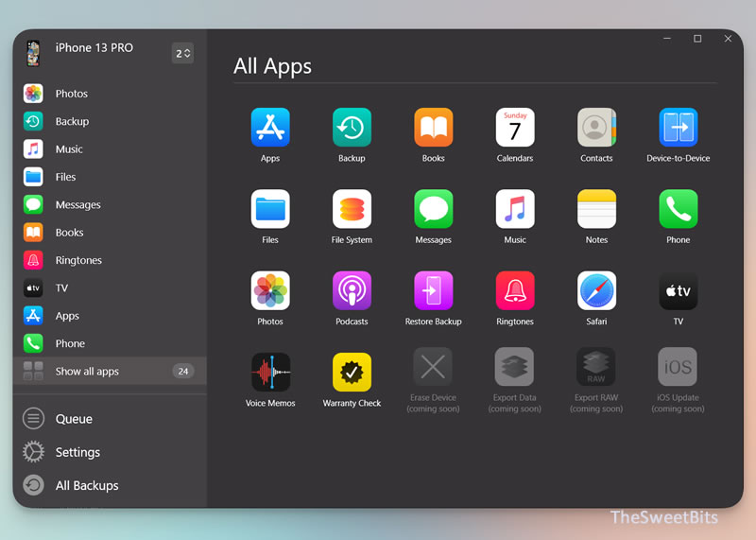This screenshot has width=756, height=540.
Task: Open TV in the All Apps grid
Action: (678, 290)
